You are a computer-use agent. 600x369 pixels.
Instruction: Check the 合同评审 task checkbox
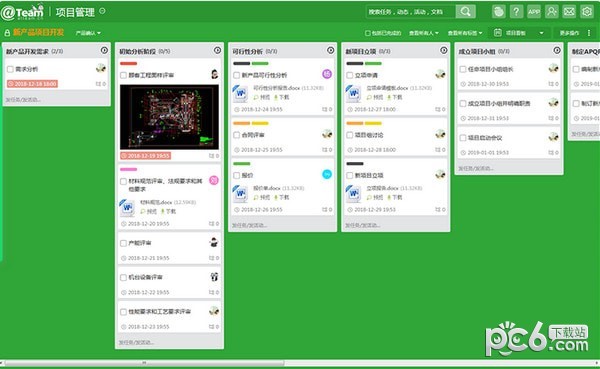pyautogui.click(x=236, y=135)
